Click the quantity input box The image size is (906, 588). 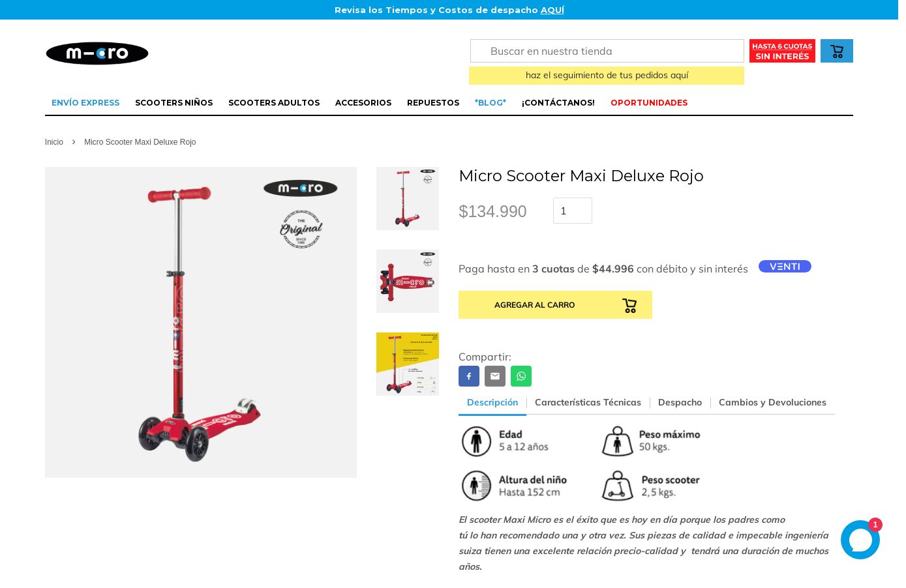point(573,211)
